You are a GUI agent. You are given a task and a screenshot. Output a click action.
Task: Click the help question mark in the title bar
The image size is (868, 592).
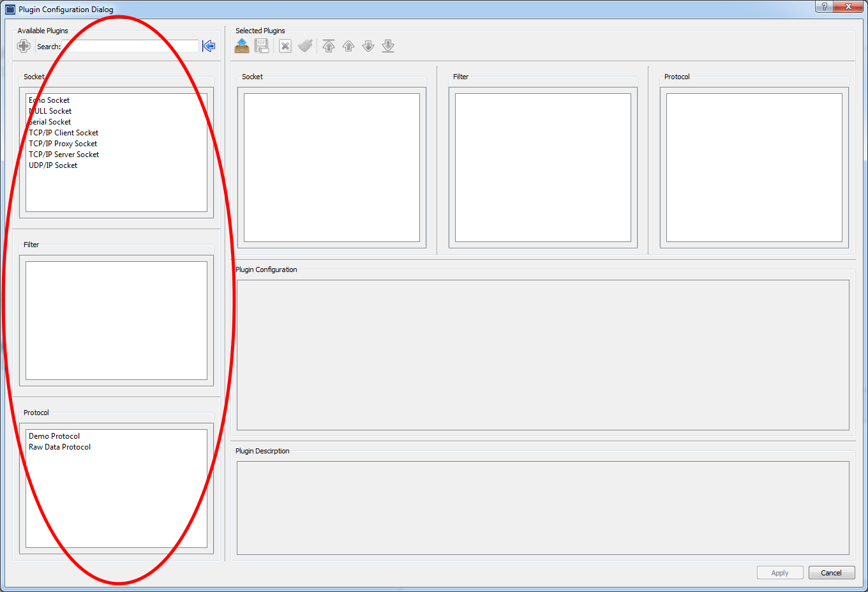823,6
